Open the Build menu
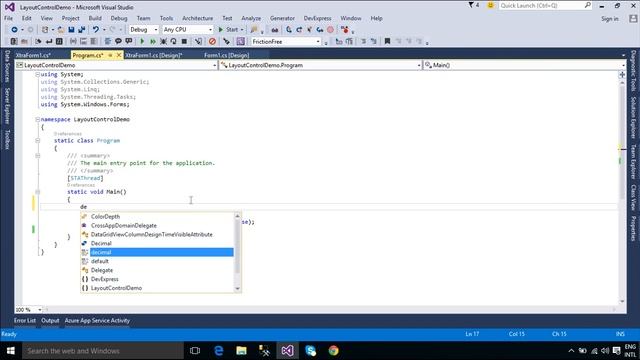 (95, 18)
